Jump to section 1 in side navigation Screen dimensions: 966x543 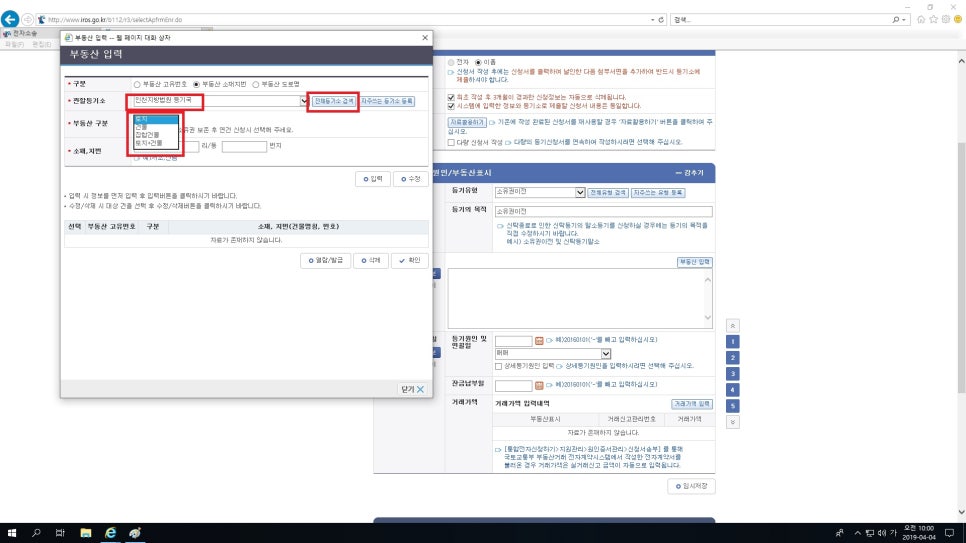(733, 342)
